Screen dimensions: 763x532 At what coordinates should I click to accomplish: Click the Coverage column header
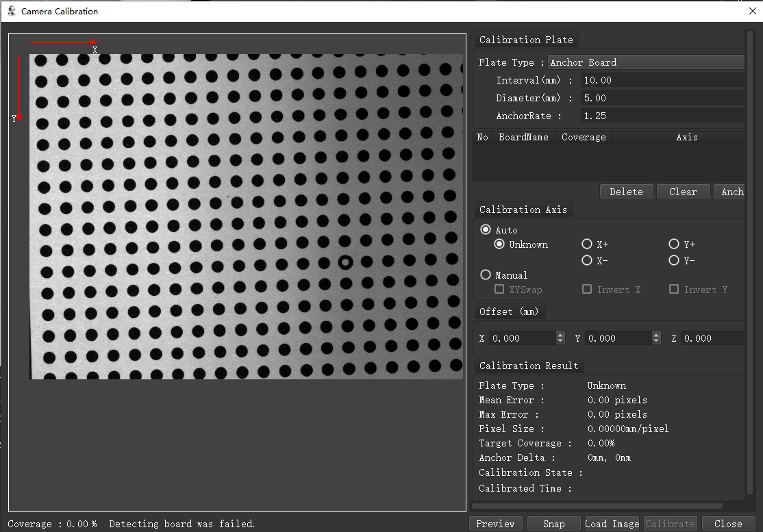point(584,137)
